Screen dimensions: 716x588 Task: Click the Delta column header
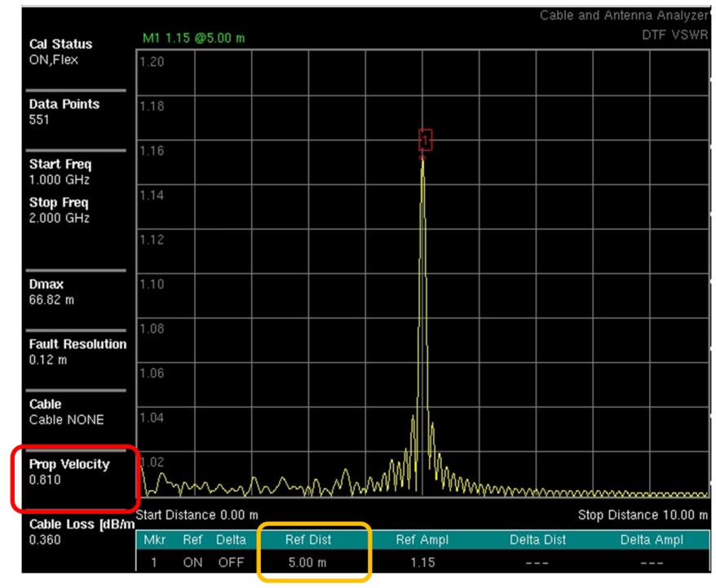[231, 540]
